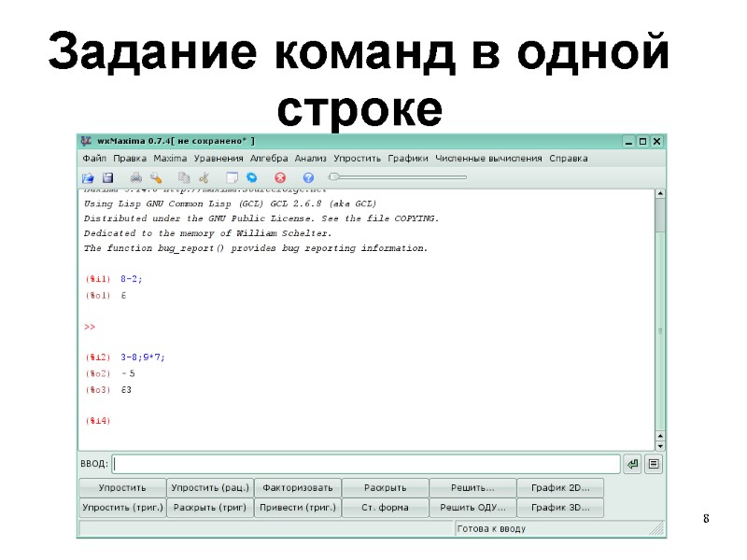This screenshot has height=560, width=747.
Task: Click the (%o1) output label
Action: tap(98, 296)
